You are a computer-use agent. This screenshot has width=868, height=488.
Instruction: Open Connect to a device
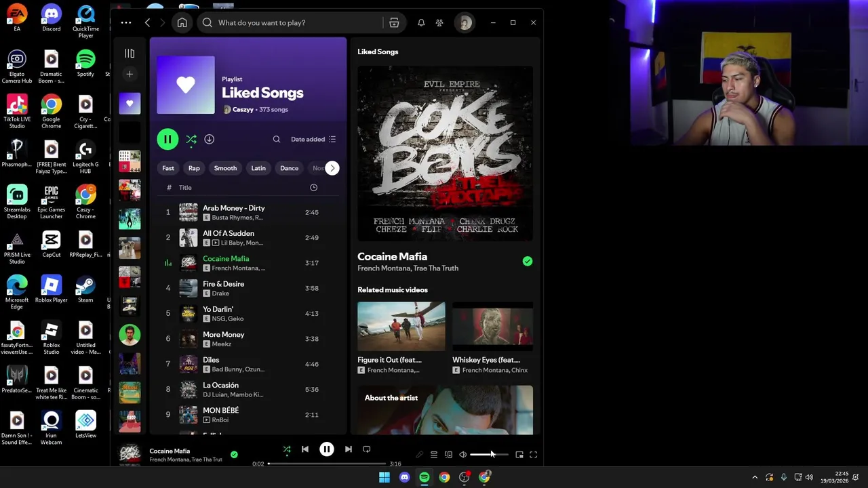[x=448, y=455]
